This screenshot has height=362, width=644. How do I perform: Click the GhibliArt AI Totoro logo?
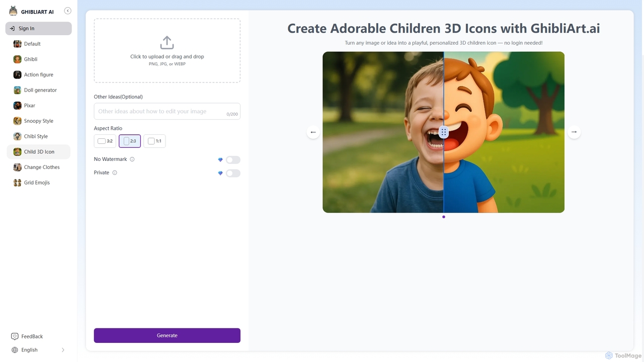13,11
